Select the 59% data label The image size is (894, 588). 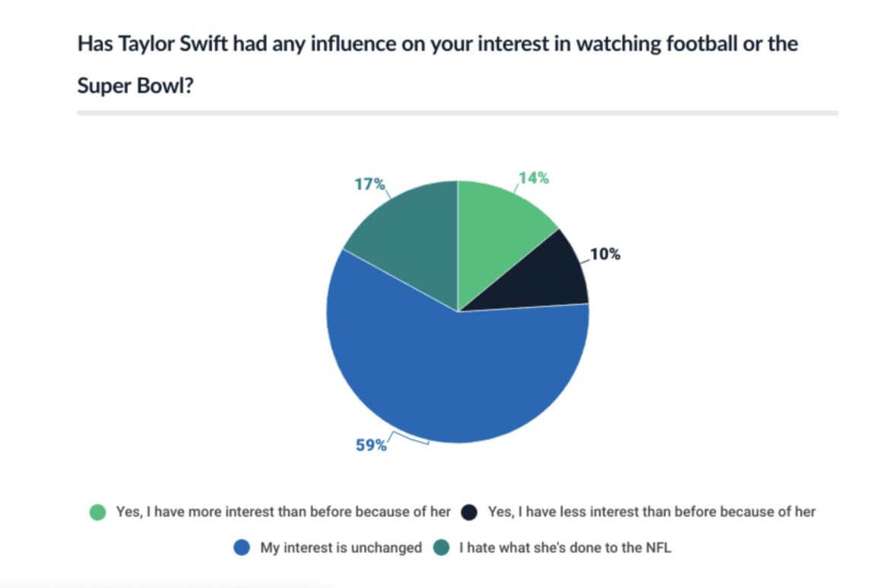372,446
